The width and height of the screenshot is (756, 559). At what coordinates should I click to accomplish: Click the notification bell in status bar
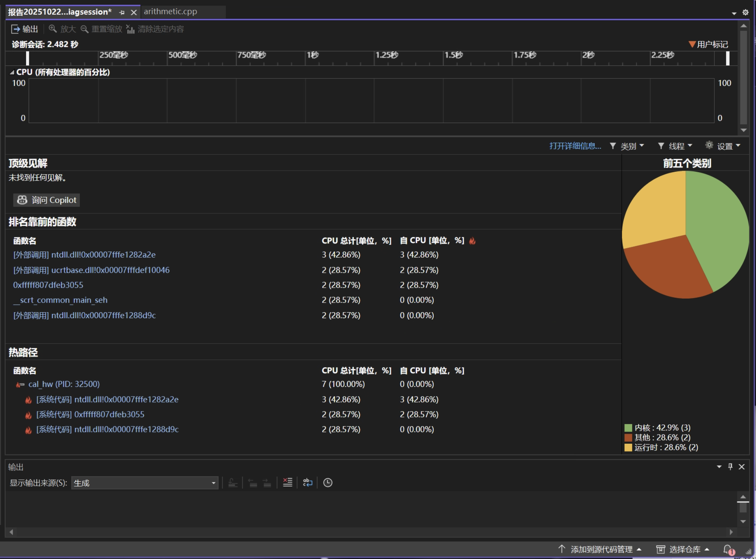coord(728,549)
